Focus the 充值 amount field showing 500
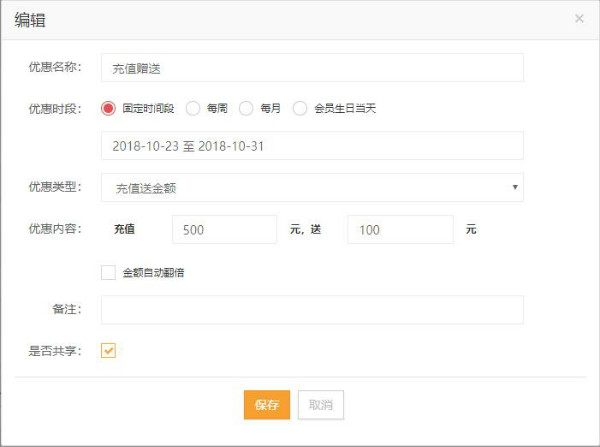 click(224, 229)
